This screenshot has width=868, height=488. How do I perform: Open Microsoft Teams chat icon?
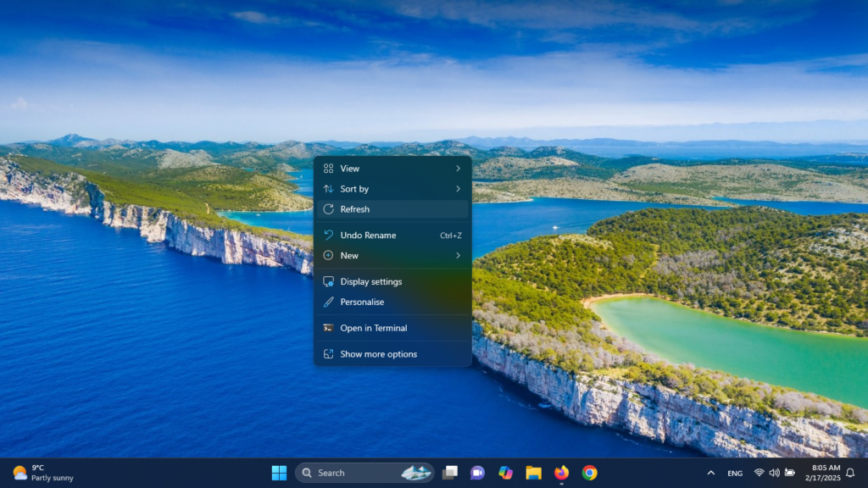tap(477, 473)
